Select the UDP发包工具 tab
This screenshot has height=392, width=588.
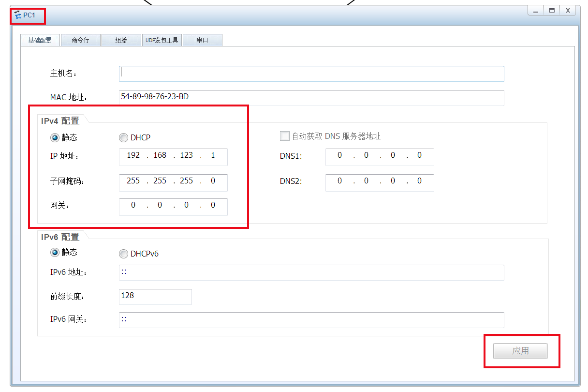[x=162, y=40]
